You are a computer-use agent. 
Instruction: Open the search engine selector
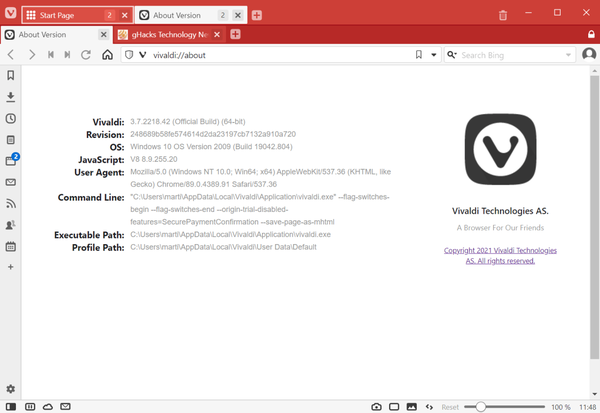coord(452,55)
